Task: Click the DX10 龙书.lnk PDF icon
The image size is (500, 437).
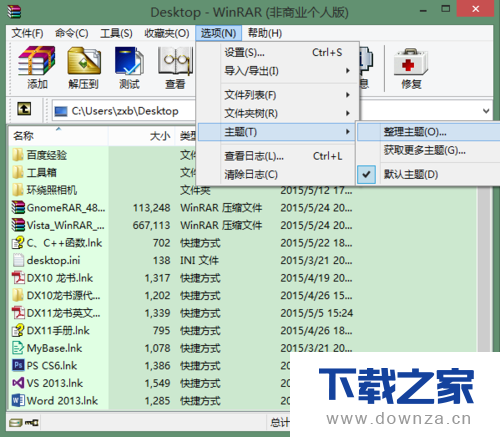Action: pos(18,278)
